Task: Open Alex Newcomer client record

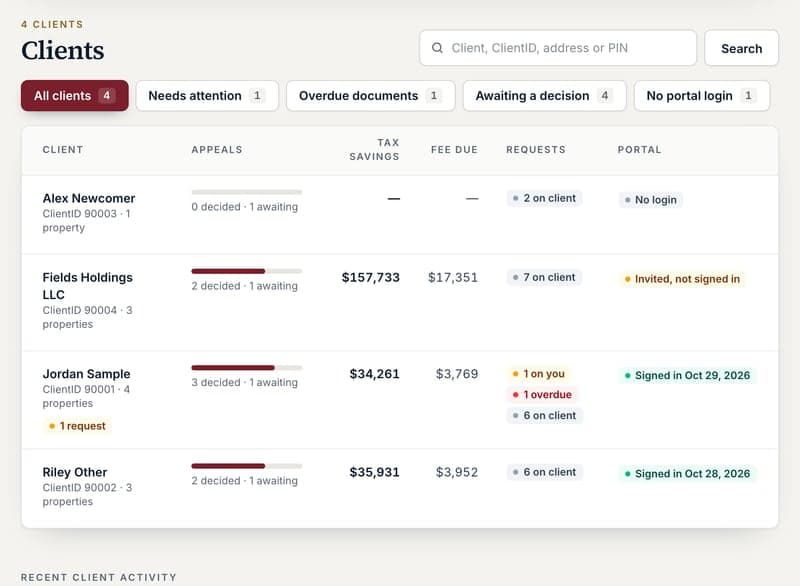Action: (x=89, y=198)
